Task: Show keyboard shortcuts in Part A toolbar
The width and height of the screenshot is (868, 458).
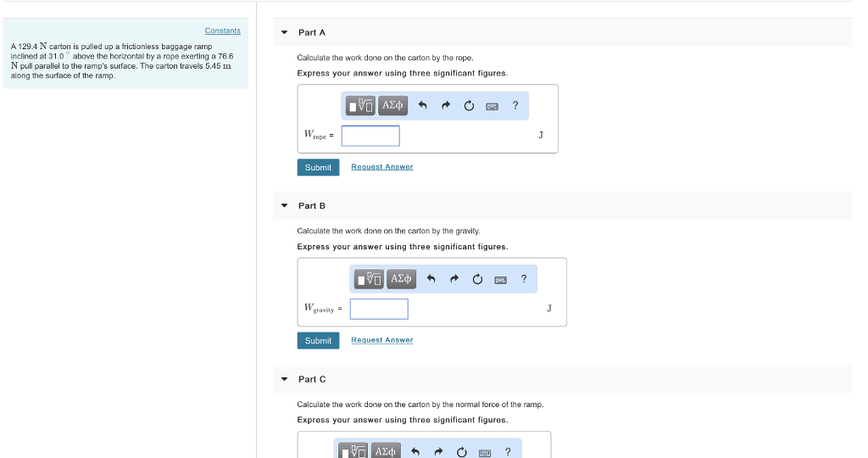Action: point(492,106)
